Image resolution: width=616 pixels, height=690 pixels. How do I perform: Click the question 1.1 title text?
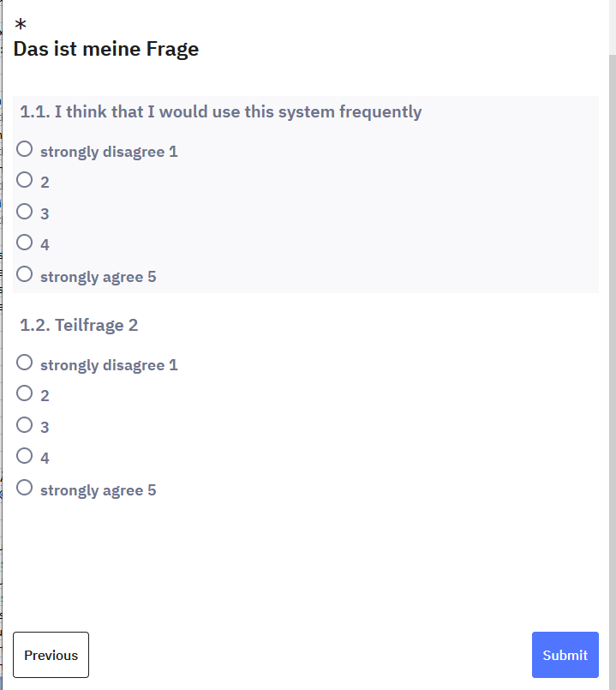pyautogui.click(x=221, y=111)
